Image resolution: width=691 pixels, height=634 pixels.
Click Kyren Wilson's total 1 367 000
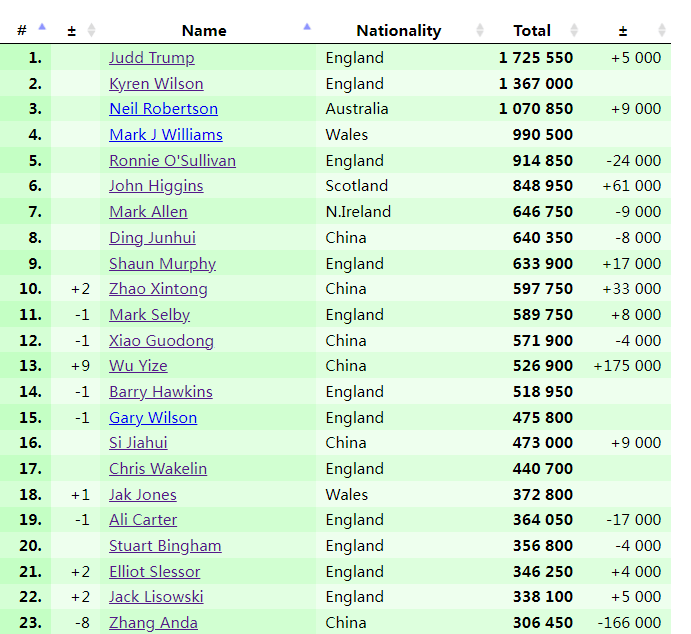[x=536, y=84]
